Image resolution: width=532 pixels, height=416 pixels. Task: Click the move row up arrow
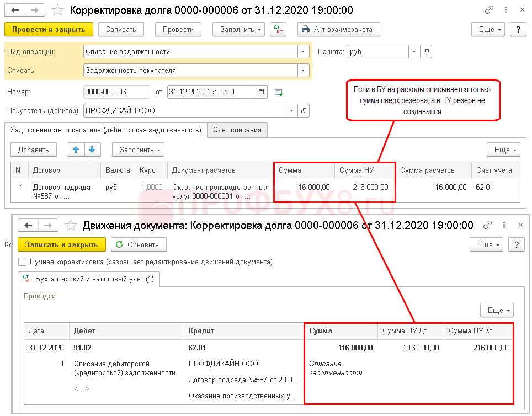click(x=76, y=150)
